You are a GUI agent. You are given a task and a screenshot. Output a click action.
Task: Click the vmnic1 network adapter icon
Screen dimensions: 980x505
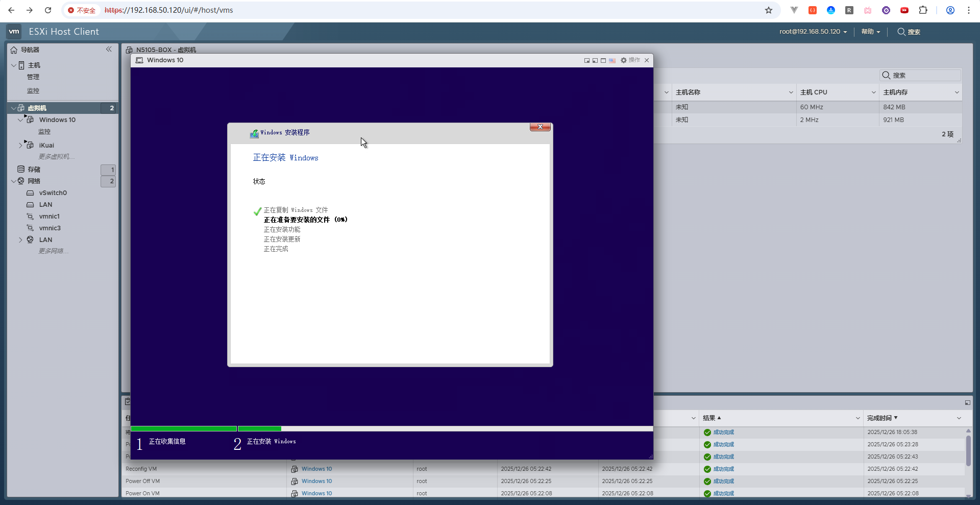(30, 217)
